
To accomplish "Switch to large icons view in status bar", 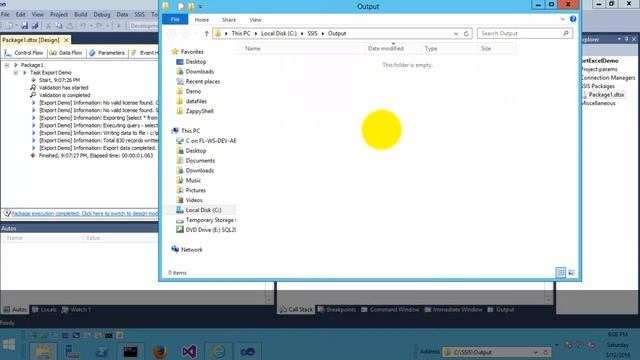I will coord(571,273).
